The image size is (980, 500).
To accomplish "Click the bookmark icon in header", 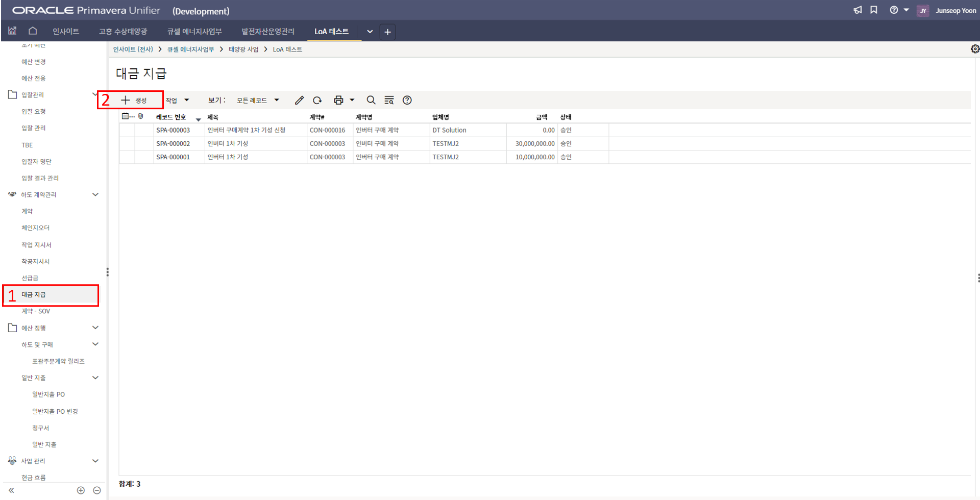I will point(874,10).
